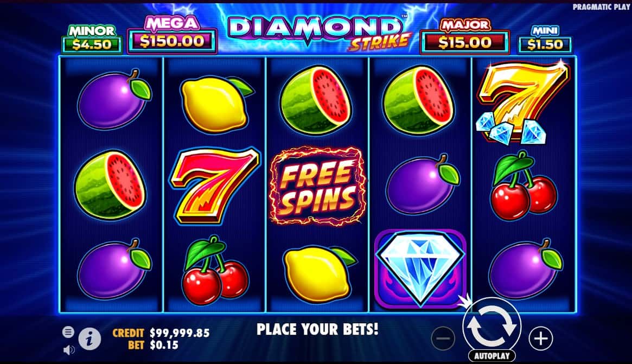This screenshot has height=364, width=632.
Task: Open the hamburger menu icon
Action: pyautogui.click(x=68, y=332)
